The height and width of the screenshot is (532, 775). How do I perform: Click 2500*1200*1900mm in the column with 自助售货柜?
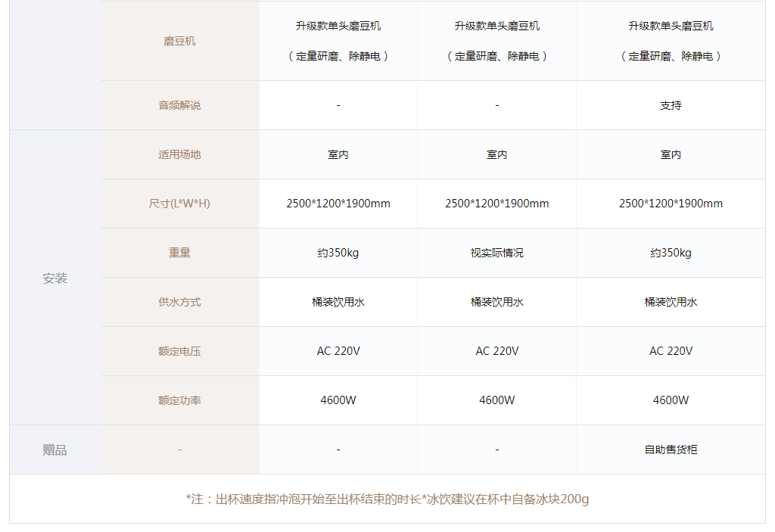[x=671, y=204]
